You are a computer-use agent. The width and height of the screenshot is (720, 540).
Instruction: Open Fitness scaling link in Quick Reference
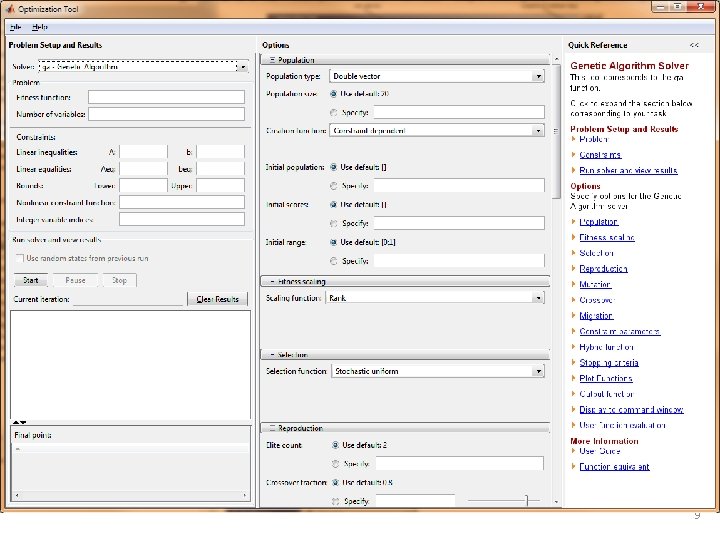pyautogui.click(x=607, y=237)
